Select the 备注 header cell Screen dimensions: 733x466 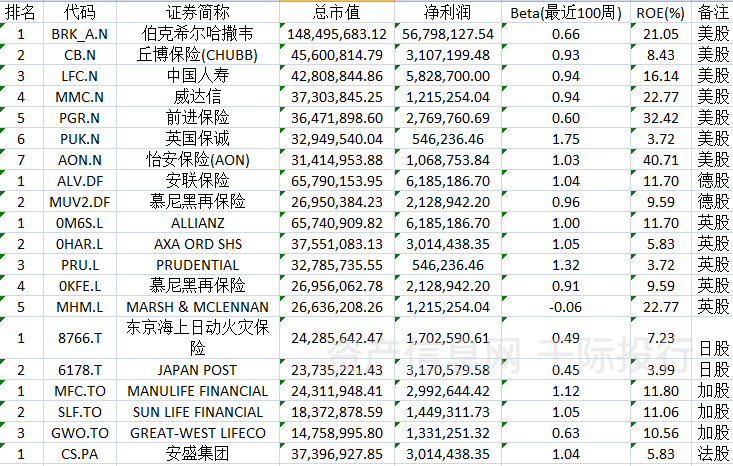click(712, 12)
